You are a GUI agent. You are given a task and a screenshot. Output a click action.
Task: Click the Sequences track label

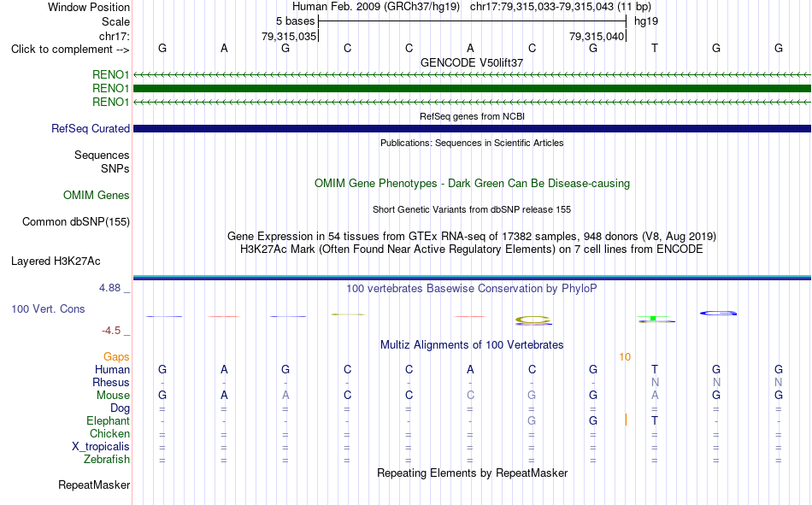click(x=102, y=155)
